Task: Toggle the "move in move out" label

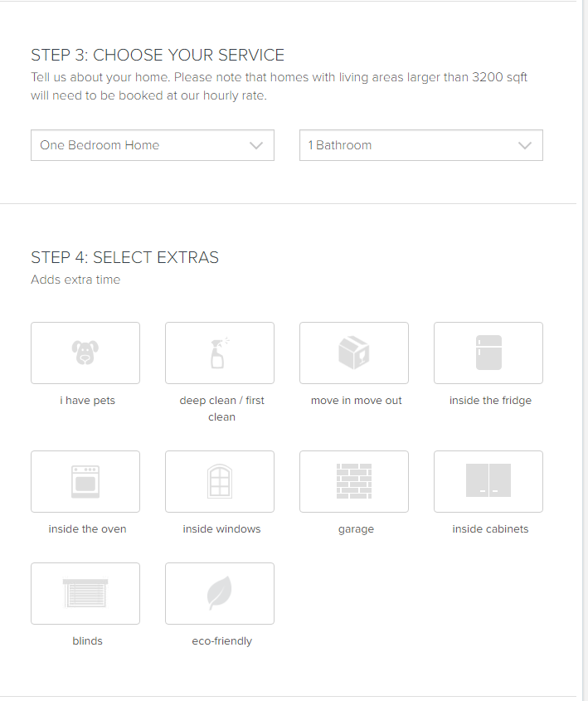Action: (x=356, y=400)
